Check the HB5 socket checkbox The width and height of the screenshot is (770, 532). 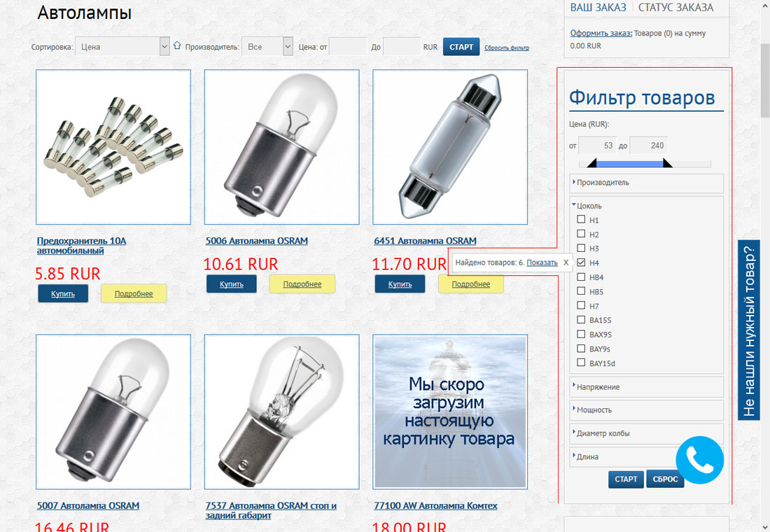coord(581,290)
